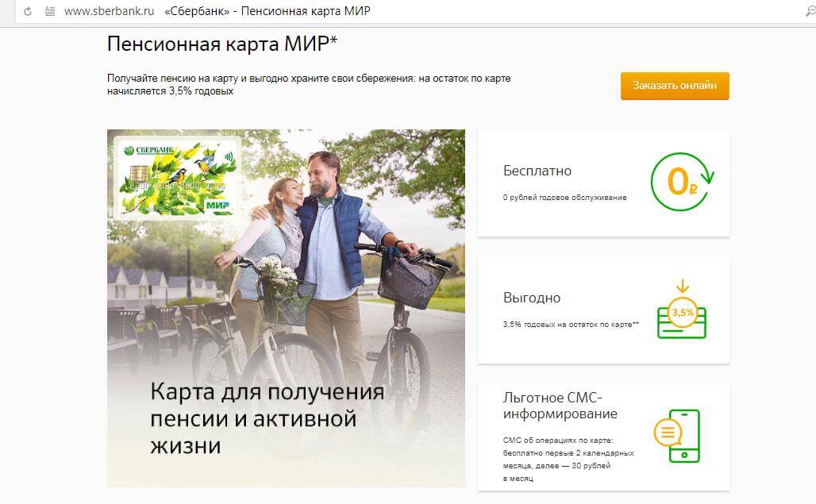Click the page title «Сбербанк» - Пенсионная карта МИР
The width and height of the screenshot is (816, 504).
(267, 12)
